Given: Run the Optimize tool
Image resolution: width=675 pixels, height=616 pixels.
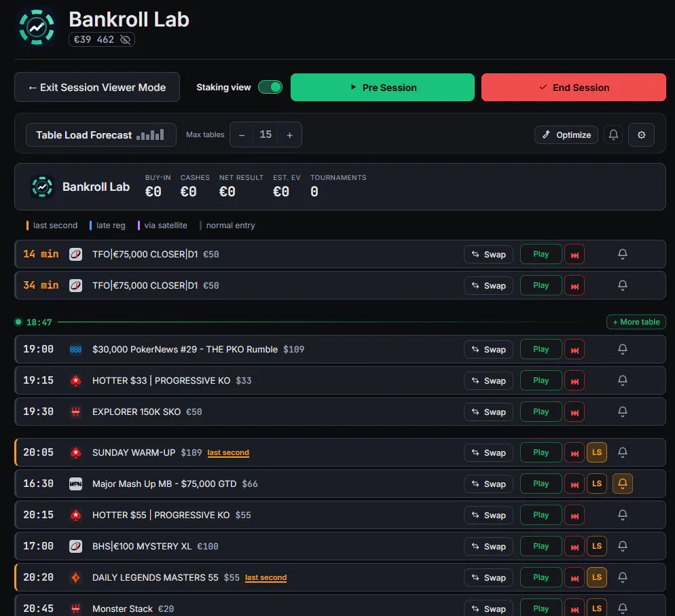Looking at the screenshot, I should [x=566, y=134].
